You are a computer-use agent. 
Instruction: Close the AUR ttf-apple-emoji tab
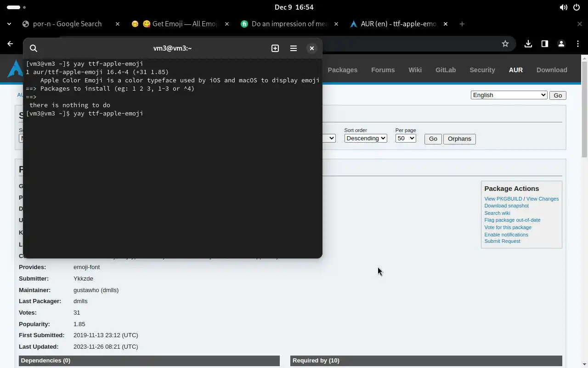(446, 24)
